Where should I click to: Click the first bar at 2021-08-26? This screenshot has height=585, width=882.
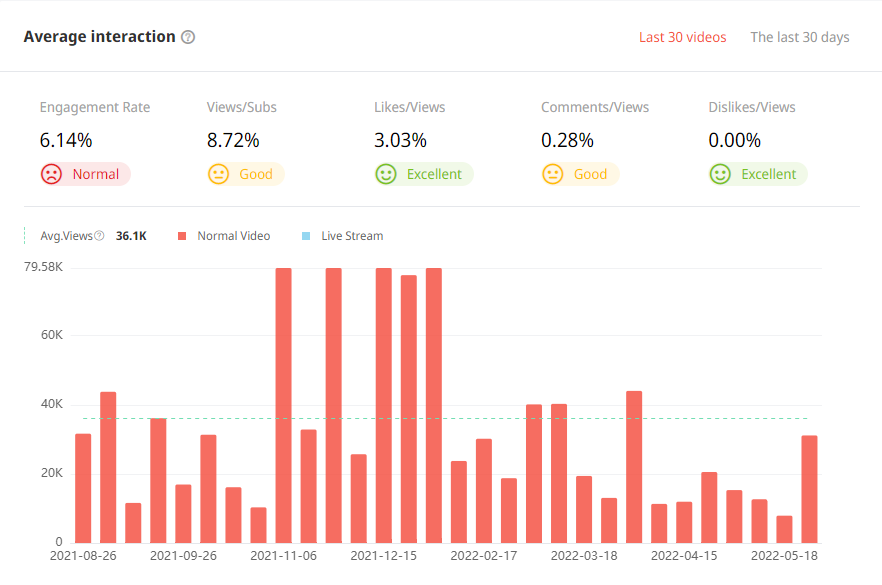[83, 488]
